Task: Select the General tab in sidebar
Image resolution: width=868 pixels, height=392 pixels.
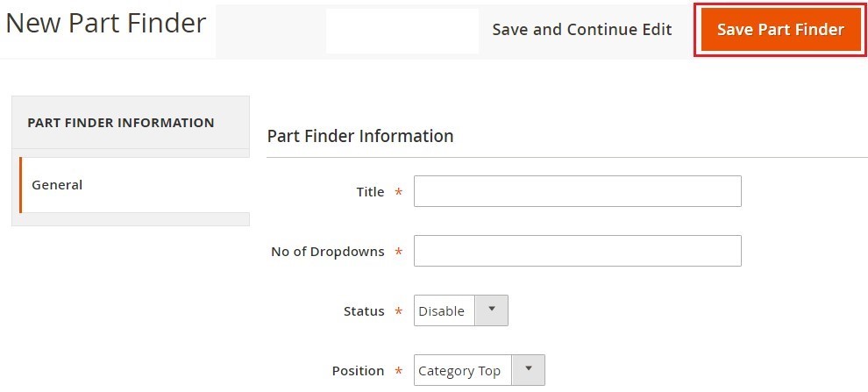Action: 57,185
